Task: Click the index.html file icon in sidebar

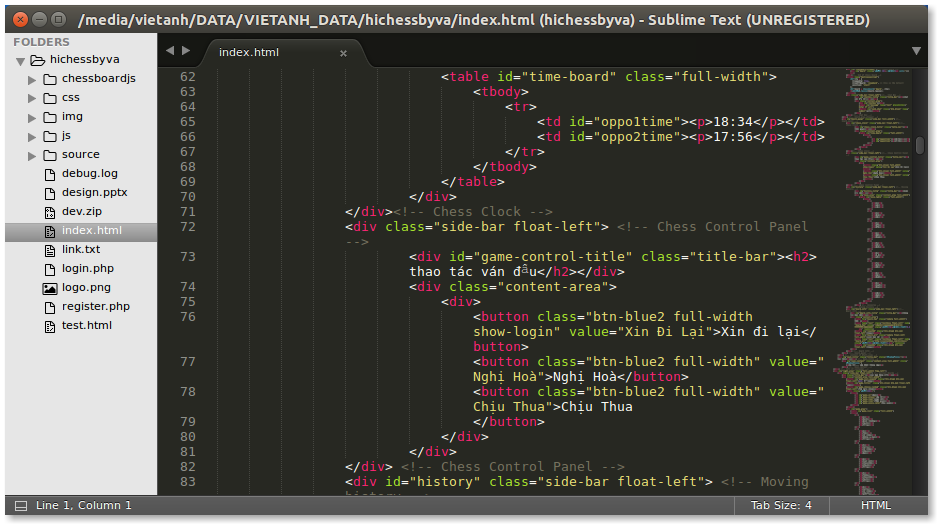Action: 50,231
